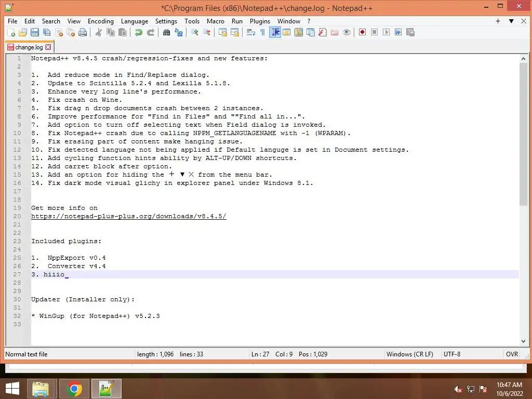Show the Document List panel icon

(311, 32)
